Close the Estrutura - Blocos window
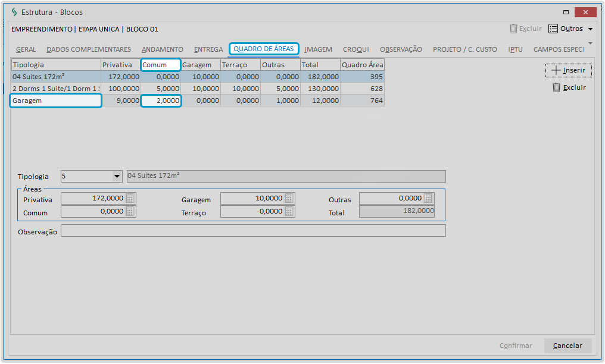Screen dimensions: 605x364 pyautogui.click(x=585, y=12)
